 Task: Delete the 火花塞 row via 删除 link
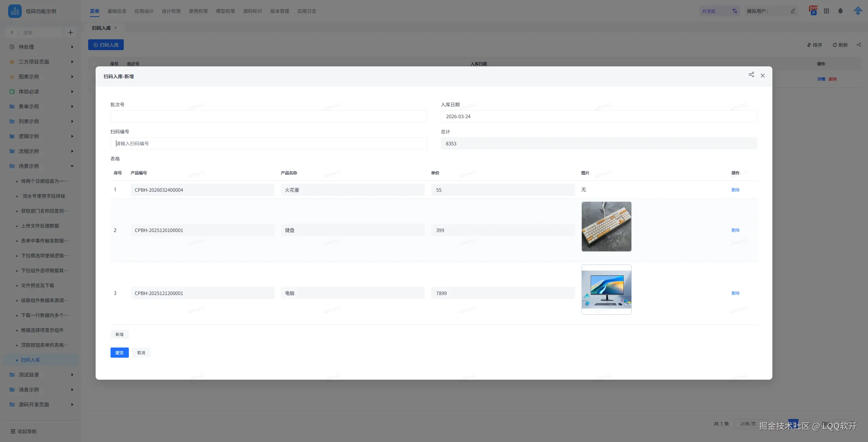click(735, 190)
